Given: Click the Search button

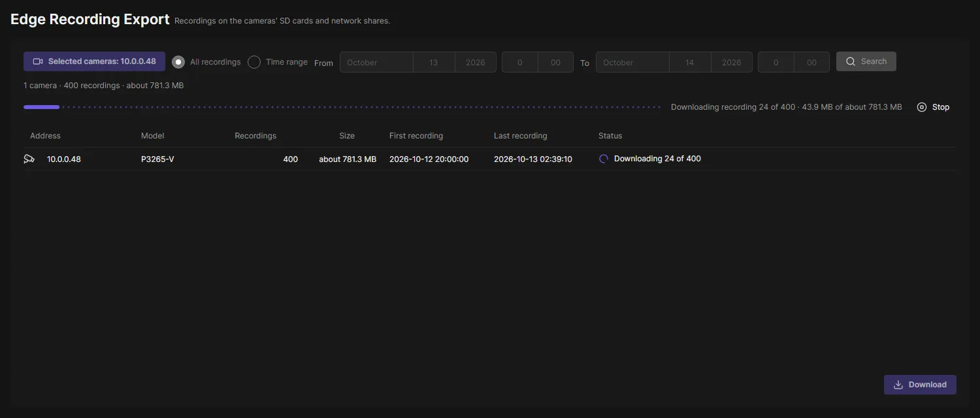Looking at the screenshot, I should point(866,61).
